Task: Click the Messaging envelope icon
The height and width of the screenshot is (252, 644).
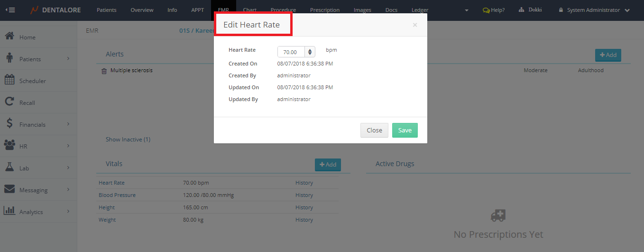Action: [x=9, y=189]
